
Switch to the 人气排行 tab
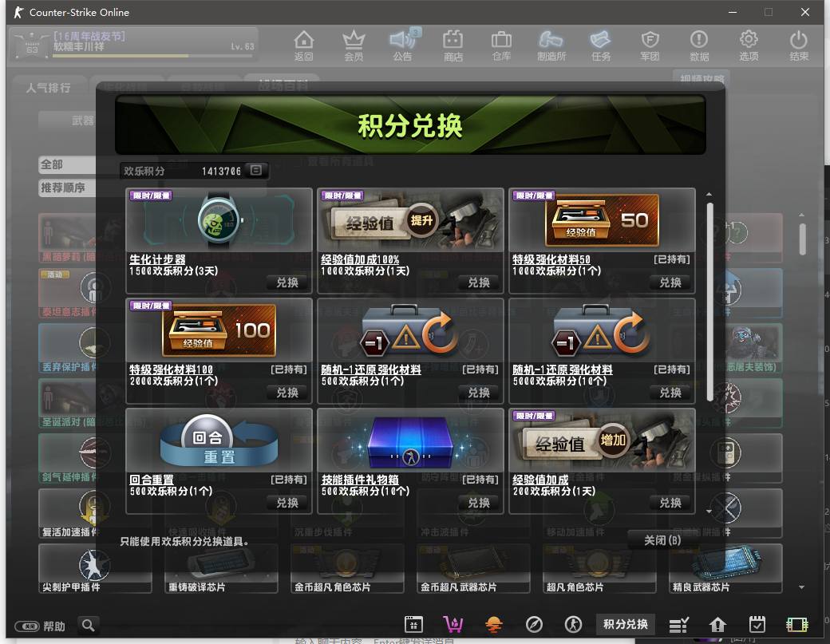click(48, 88)
